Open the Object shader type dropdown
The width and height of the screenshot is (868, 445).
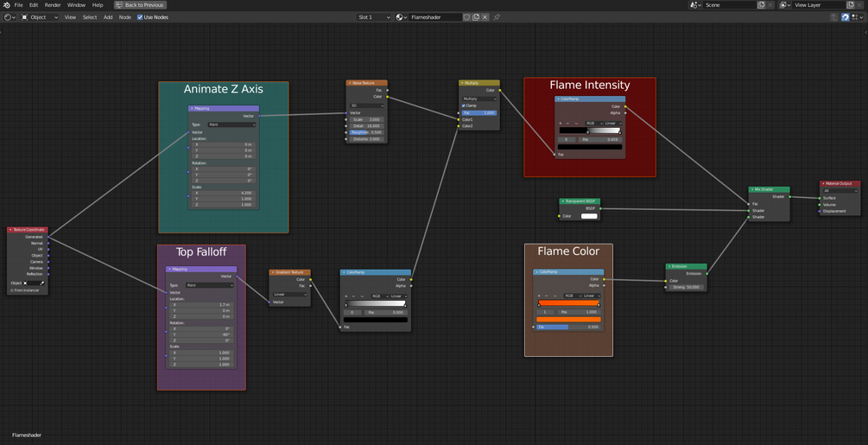click(40, 17)
